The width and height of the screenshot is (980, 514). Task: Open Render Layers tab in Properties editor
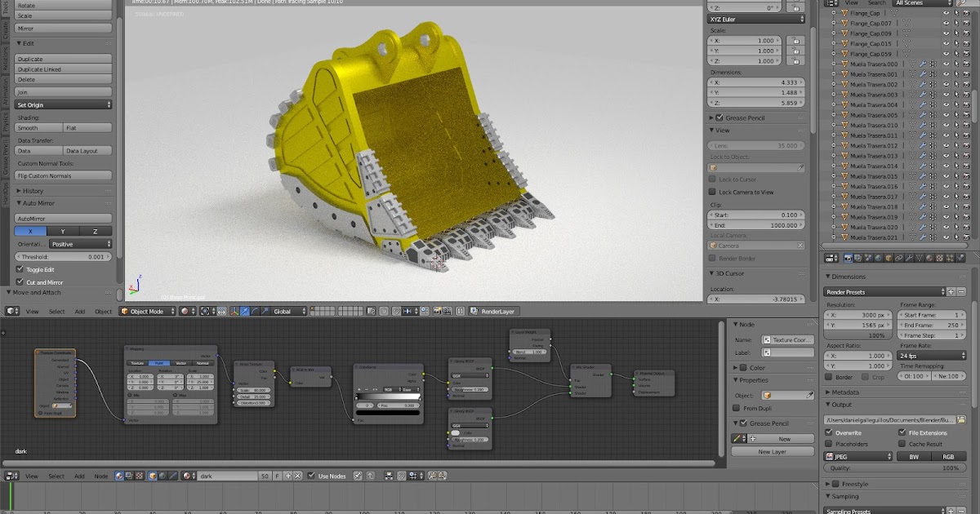coord(857,258)
